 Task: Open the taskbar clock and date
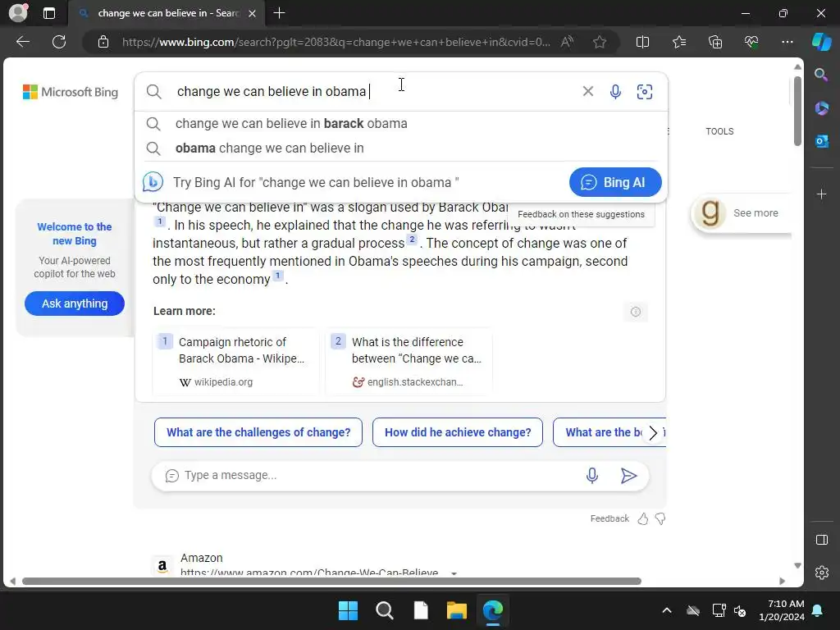(x=782, y=610)
